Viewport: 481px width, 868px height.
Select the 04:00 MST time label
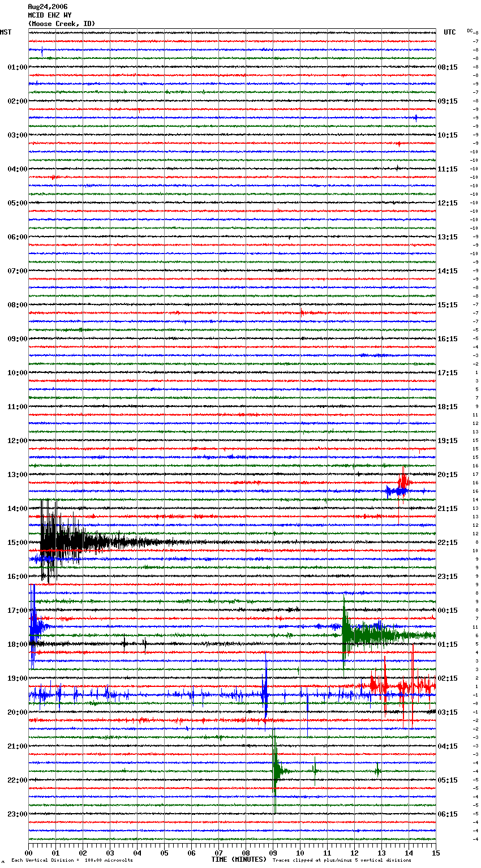click(x=18, y=169)
